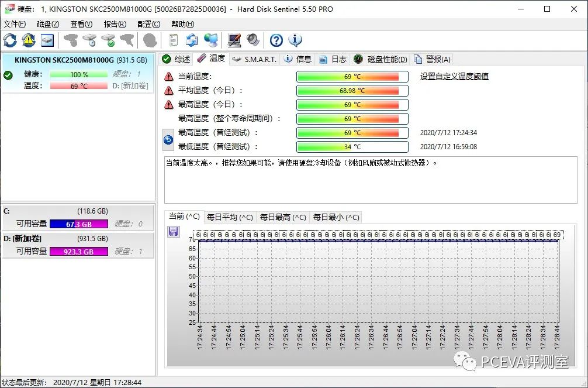Image resolution: width=588 pixels, height=388 pixels.
Task: Click the speaker sound toolbar icon
Action: coord(253,40)
